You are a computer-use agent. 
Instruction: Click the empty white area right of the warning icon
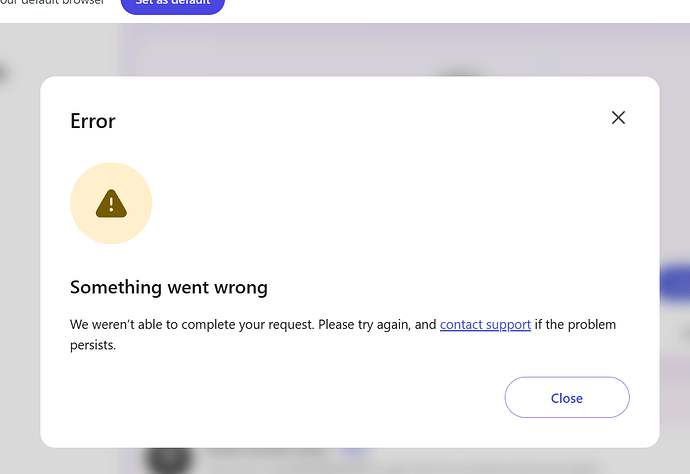point(396,203)
